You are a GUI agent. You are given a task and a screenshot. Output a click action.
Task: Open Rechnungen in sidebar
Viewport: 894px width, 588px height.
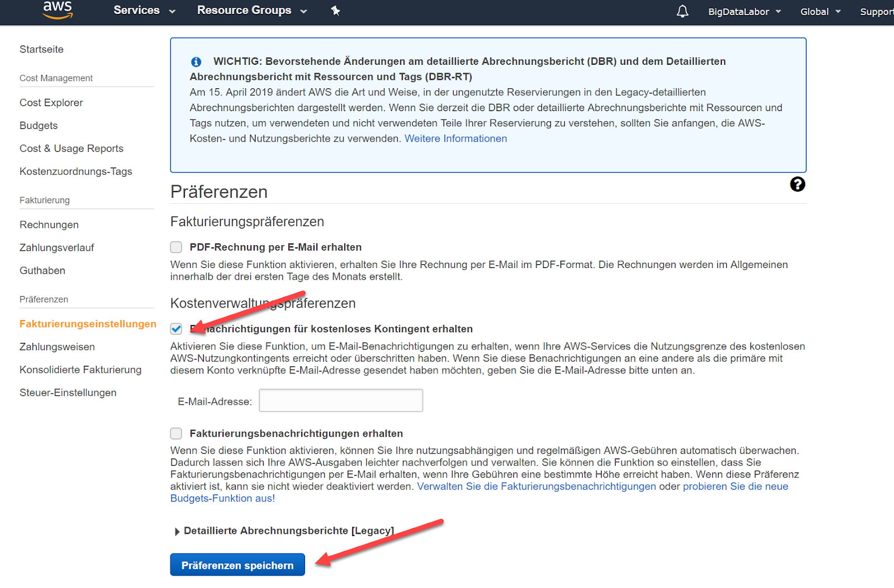[x=49, y=224]
